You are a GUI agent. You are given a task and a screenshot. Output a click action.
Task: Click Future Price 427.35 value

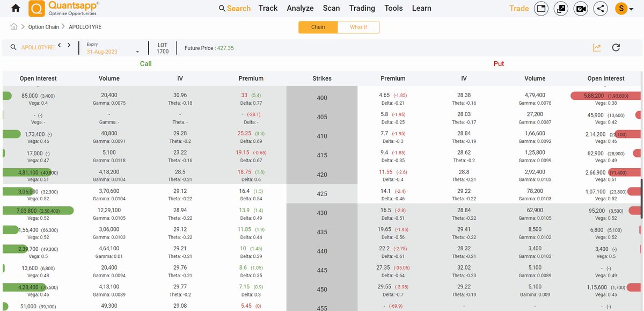click(225, 48)
